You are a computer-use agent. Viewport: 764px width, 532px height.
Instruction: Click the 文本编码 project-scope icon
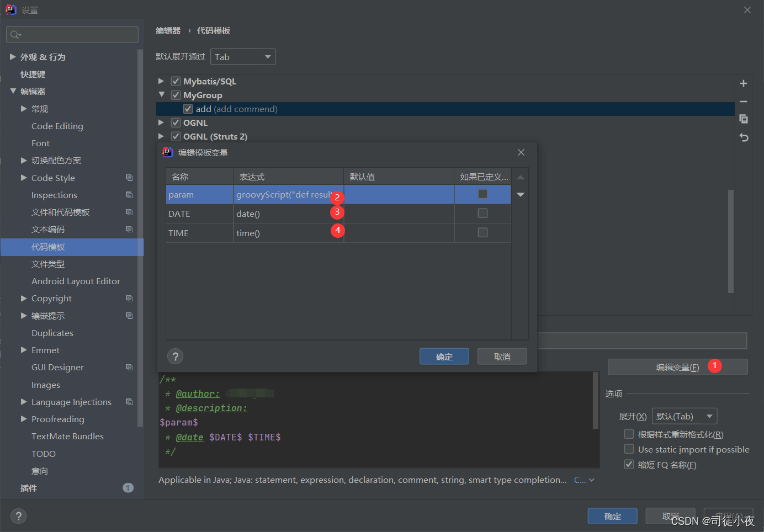(x=129, y=229)
